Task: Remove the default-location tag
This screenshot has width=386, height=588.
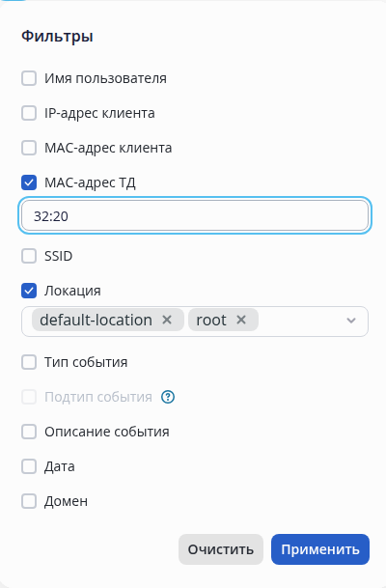Action: click(167, 320)
